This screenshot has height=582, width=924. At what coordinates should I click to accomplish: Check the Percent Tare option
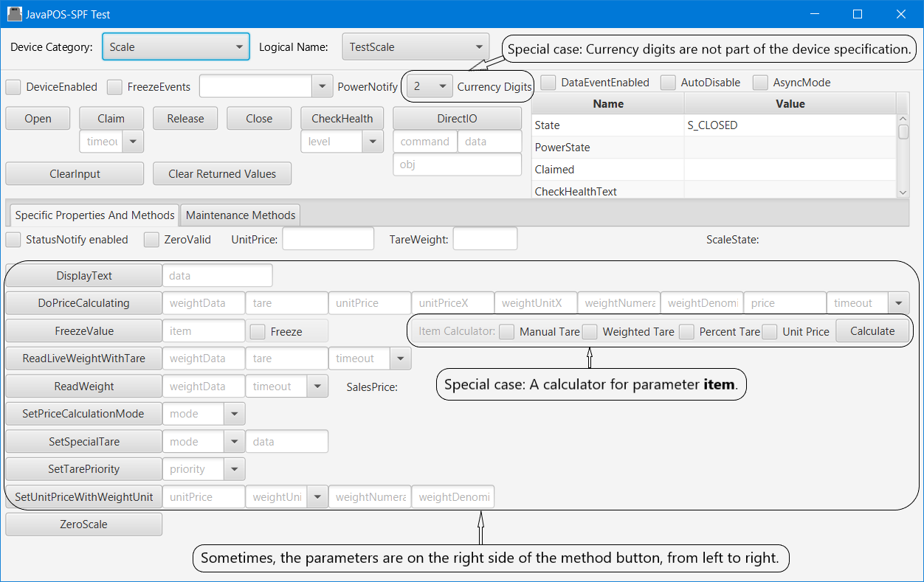point(686,332)
